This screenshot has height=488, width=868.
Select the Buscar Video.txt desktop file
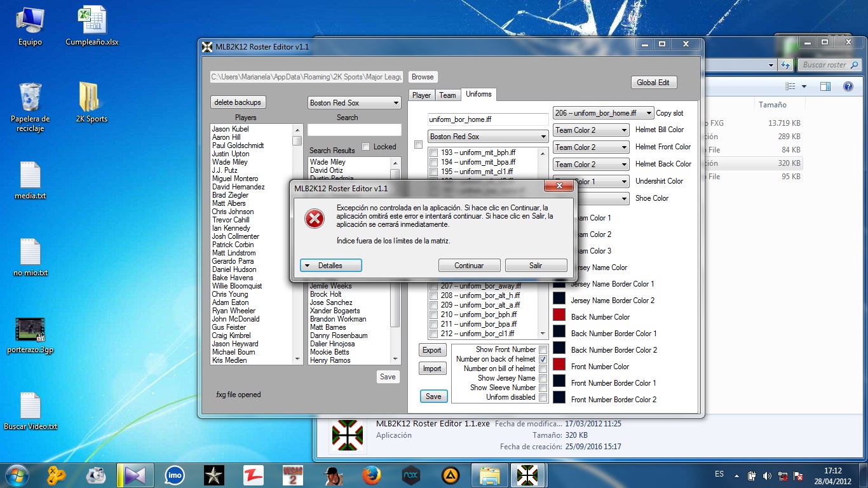click(30, 411)
